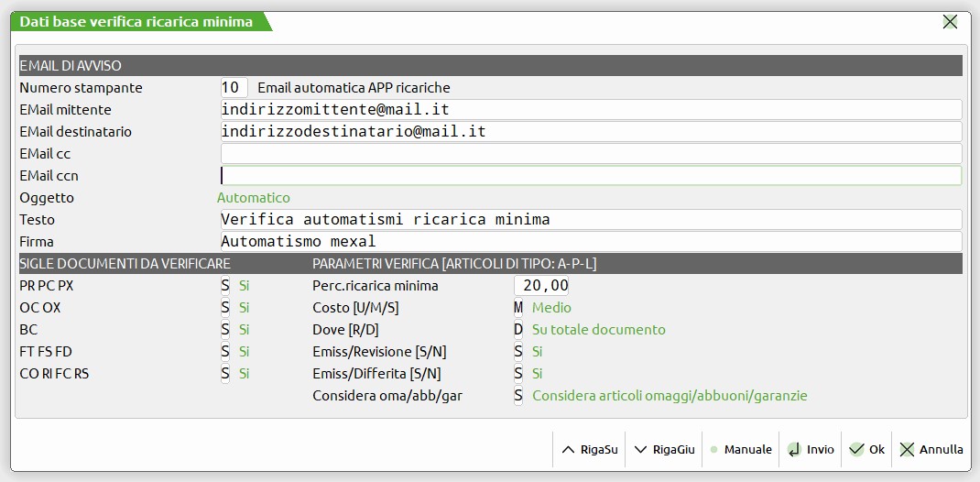Click the RigaGiu down-arrow button
This screenshot has width=980, height=482.
coord(665,449)
